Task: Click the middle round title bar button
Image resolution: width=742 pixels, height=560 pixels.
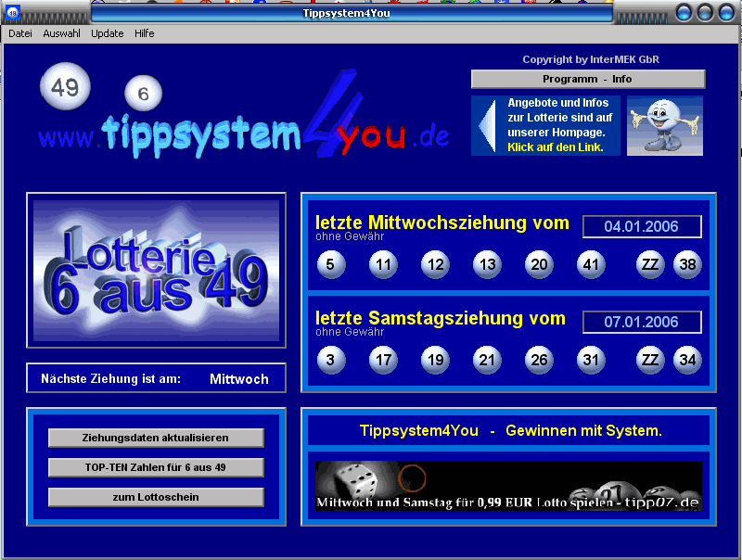Action: pos(705,13)
